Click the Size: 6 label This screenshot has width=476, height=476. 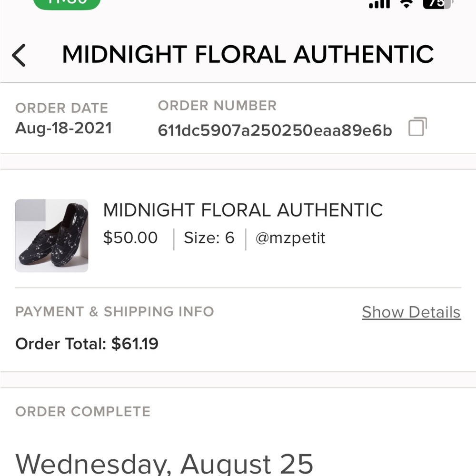coord(209,238)
